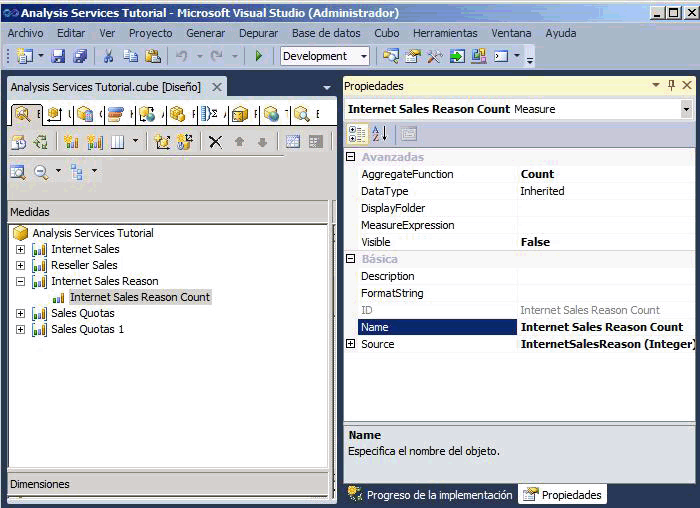Image resolution: width=700 pixels, height=508 pixels.
Task: Click the Process cube icon with clock
Action: tap(19, 142)
